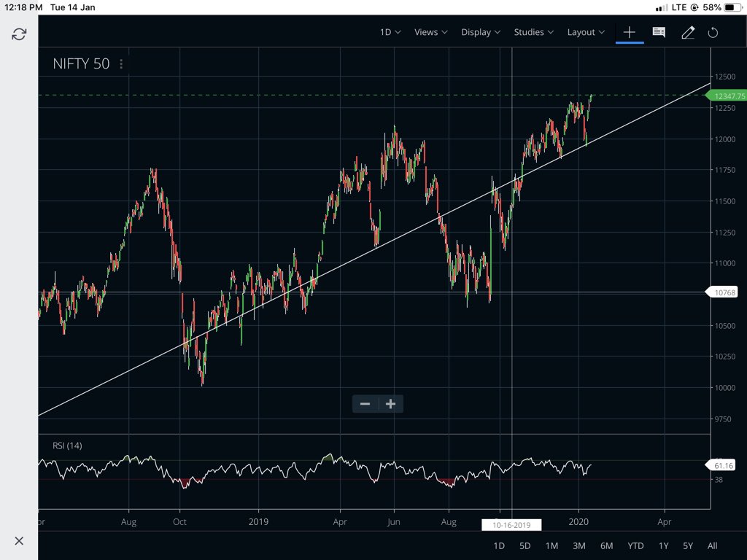Screen dimensions: 747x560
Task: Close panel with the X icon
Action: [x=19, y=541]
